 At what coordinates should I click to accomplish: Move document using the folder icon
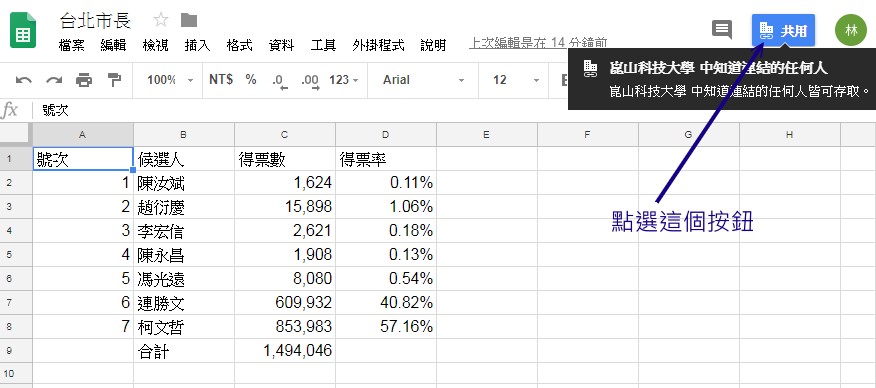point(189,21)
